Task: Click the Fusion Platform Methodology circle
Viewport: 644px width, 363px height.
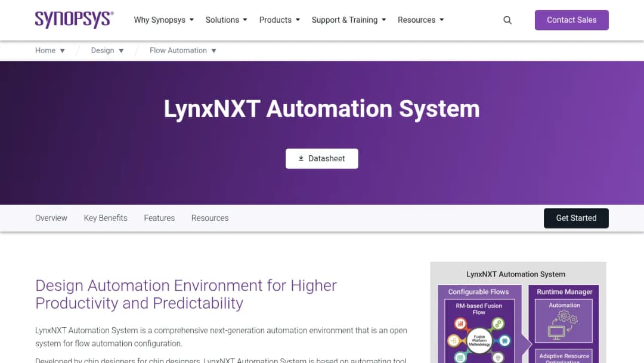Action: [479, 340]
